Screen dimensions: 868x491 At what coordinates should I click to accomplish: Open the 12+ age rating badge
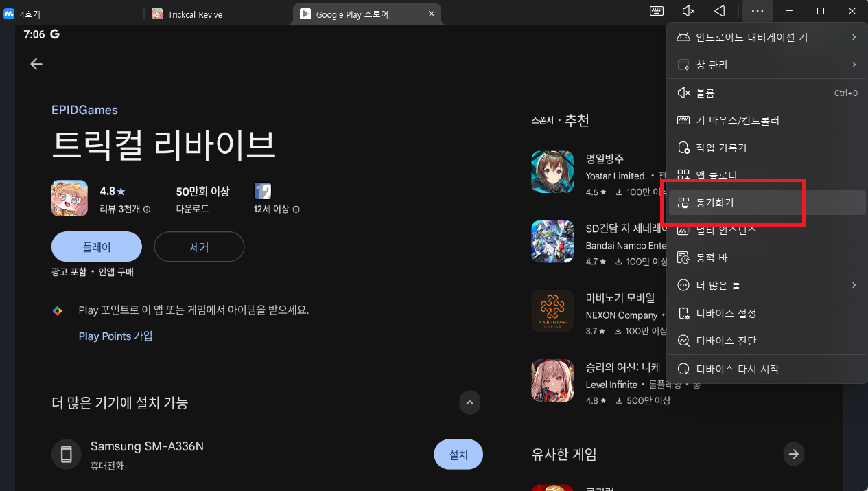263,191
